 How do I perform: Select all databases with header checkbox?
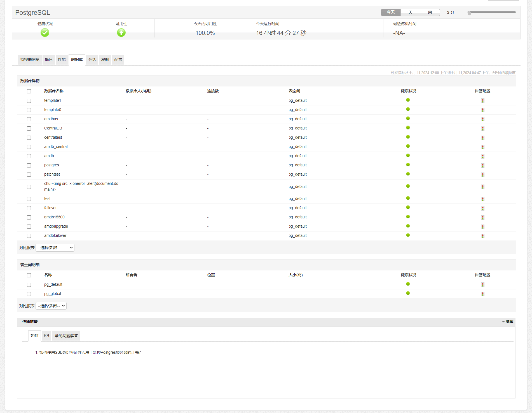coord(29,91)
